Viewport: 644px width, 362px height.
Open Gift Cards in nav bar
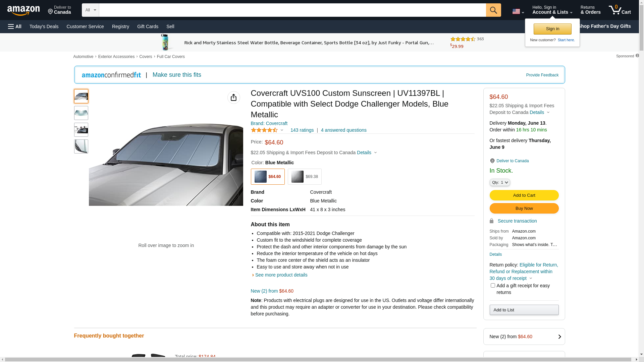[x=148, y=26]
